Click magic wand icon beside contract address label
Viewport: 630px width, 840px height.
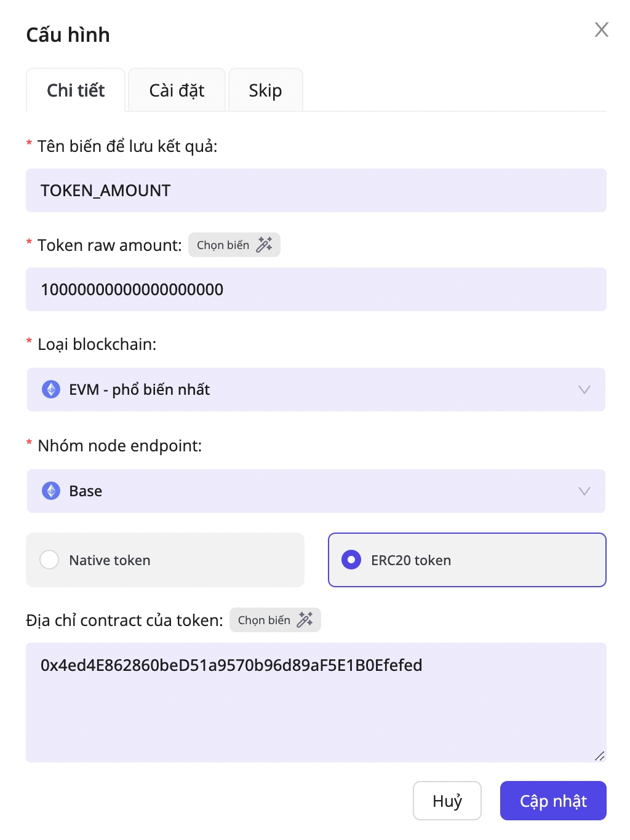coord(305,620)
